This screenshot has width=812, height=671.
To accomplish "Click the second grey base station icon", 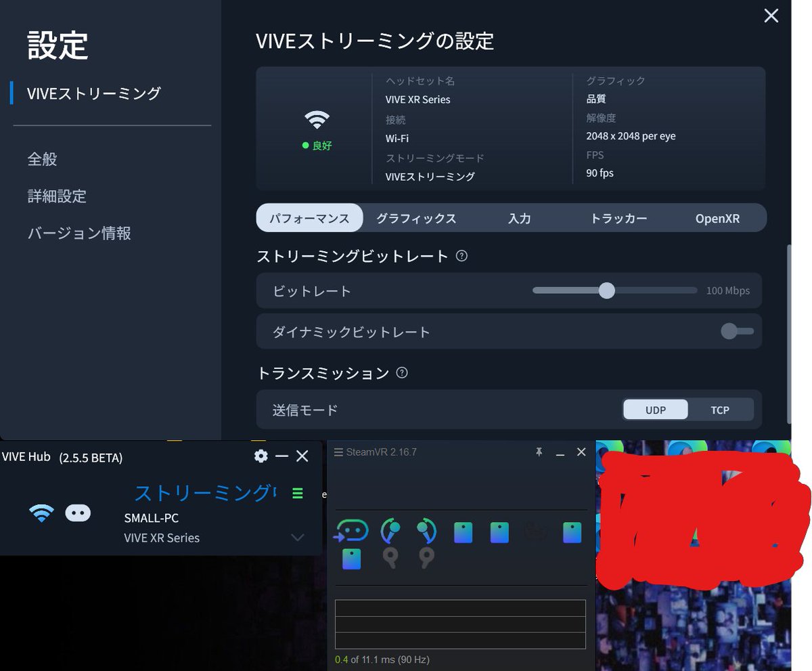I will [426, 558].
